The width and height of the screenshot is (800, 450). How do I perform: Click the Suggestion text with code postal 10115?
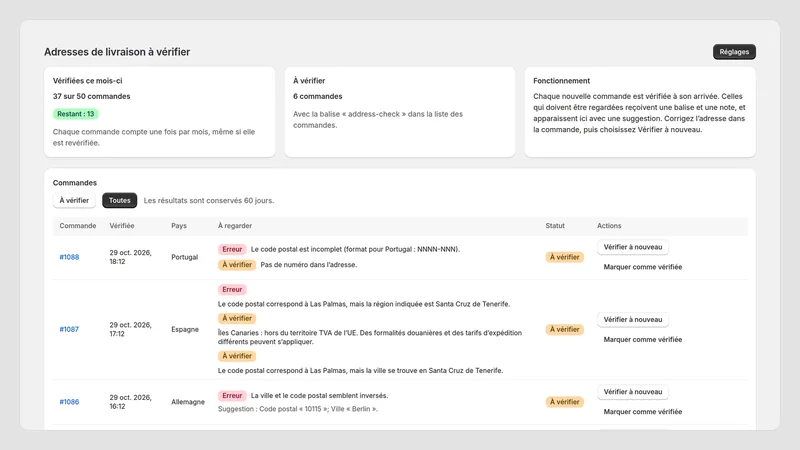(x=298, y=409)
